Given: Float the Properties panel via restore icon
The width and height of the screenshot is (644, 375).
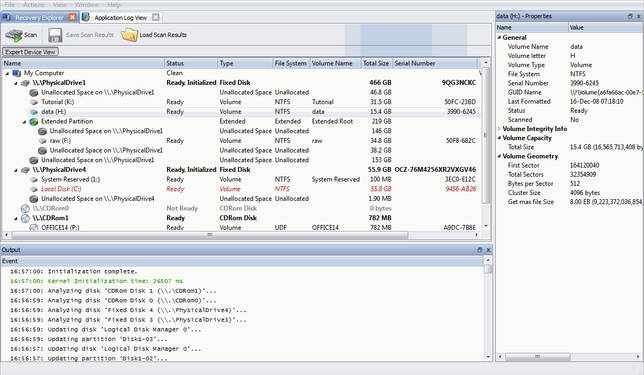Looking at the screenshot, I should pos(630,16).
